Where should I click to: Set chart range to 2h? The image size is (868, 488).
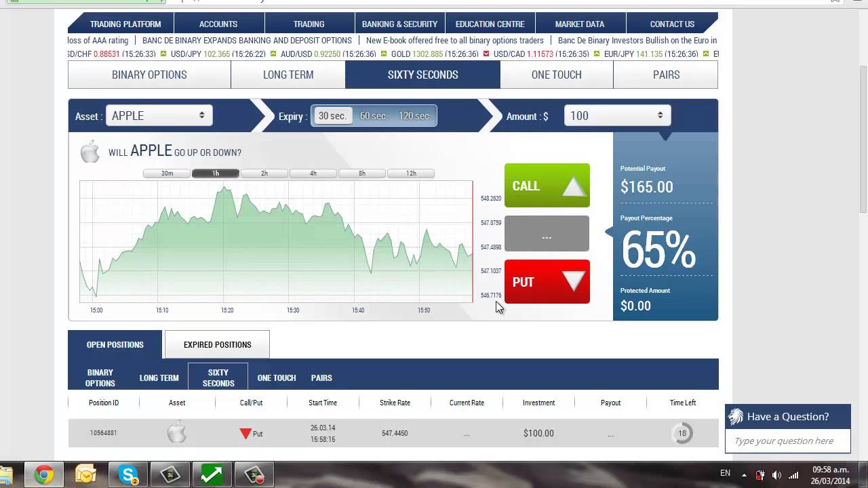pos(264,174)
